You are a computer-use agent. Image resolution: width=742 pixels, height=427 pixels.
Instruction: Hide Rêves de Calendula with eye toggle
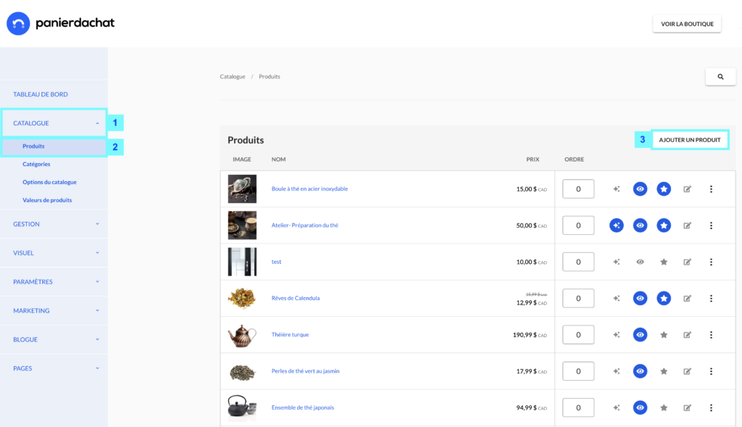pos(640,298)
